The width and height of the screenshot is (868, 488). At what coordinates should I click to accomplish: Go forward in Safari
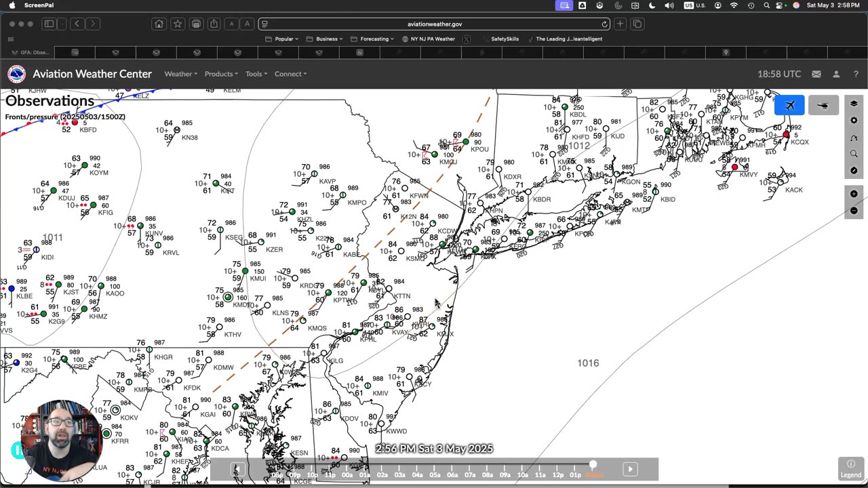pos(93,24)
